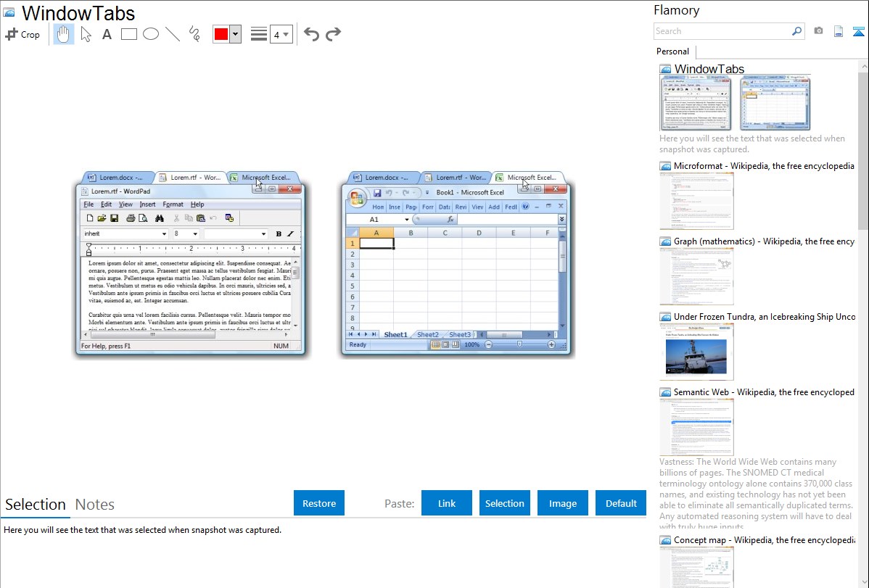Switch to the Notes tab

(95, 505)
